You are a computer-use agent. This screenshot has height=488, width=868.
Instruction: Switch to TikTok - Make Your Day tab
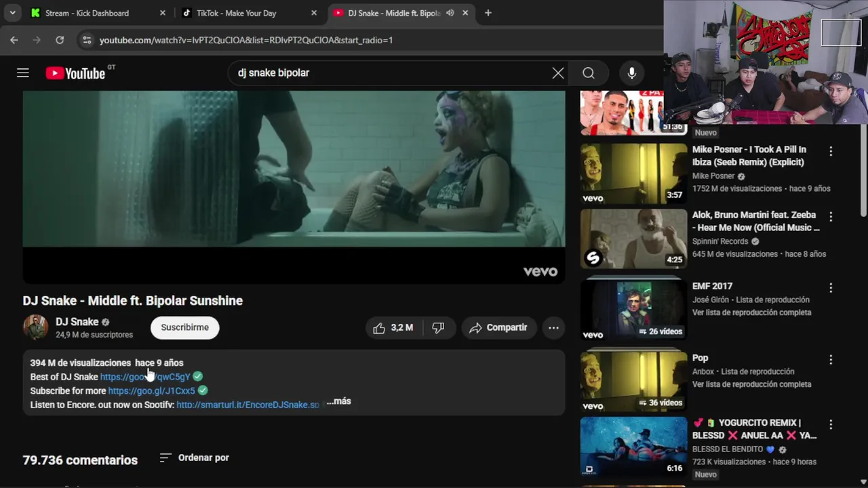point(248,13)
